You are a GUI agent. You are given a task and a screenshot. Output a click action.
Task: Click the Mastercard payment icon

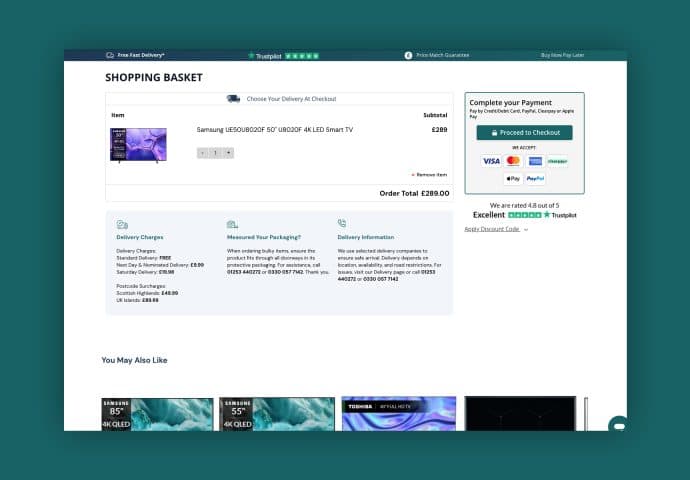(x=513, y=161)
